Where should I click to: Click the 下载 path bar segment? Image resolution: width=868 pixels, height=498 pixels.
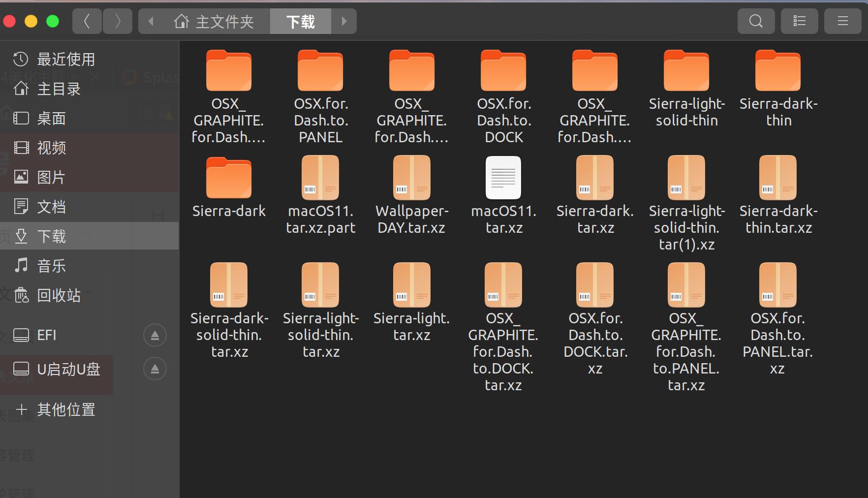click(x=301, y=21)
